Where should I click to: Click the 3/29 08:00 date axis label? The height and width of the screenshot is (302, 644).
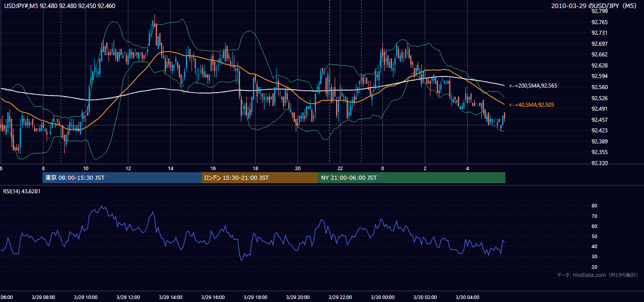(x=43, y=297)
